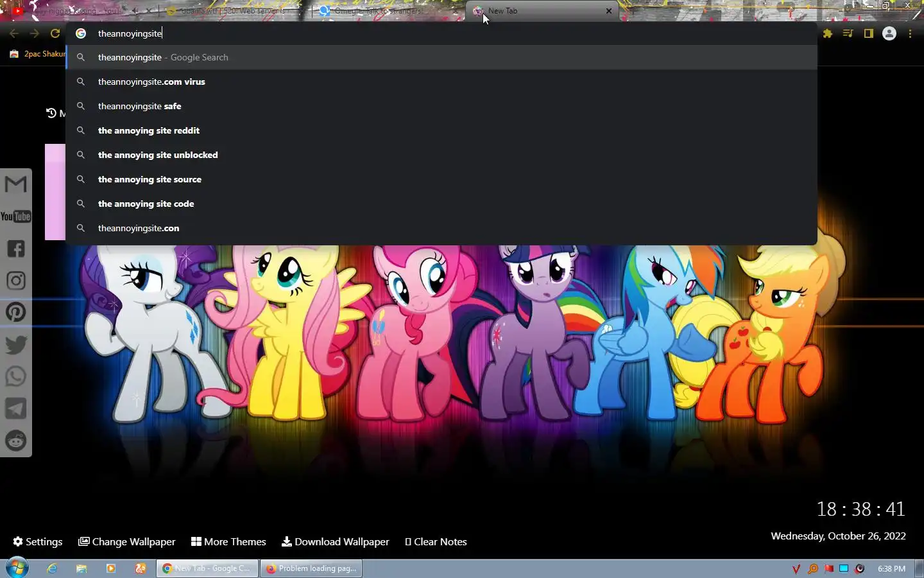Viewport: 924px width, 578px height.
Task: Switch to the YouTube tab
Action: 80,11
